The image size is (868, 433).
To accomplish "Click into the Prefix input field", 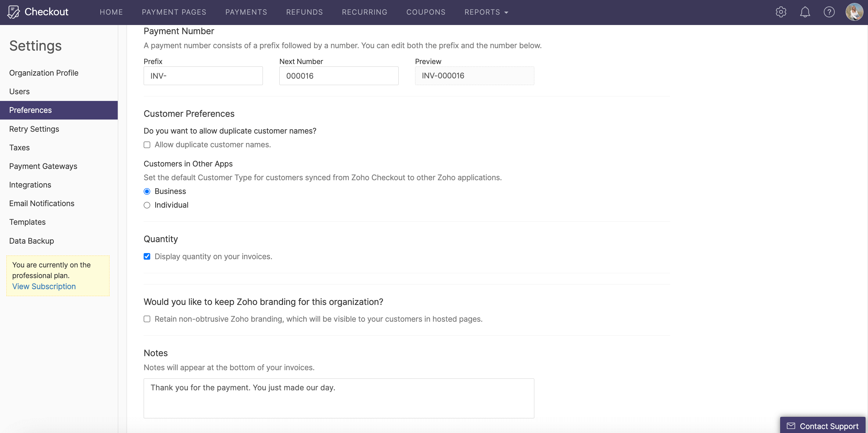I will tap(203, 76).
